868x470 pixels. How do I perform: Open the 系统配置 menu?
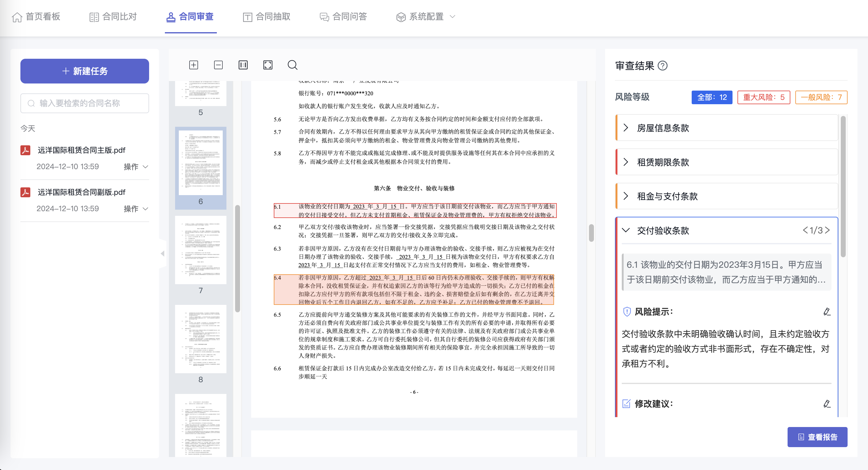[426, 16]
